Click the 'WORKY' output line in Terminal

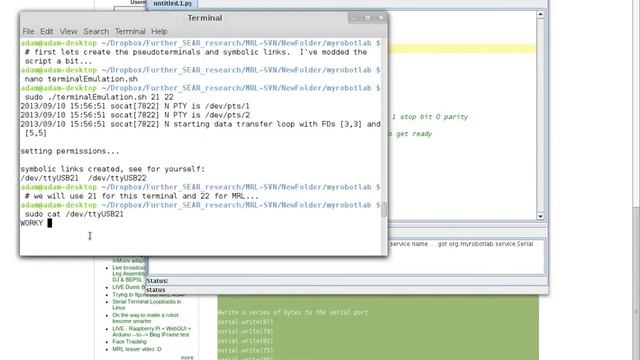coord(32,223)
